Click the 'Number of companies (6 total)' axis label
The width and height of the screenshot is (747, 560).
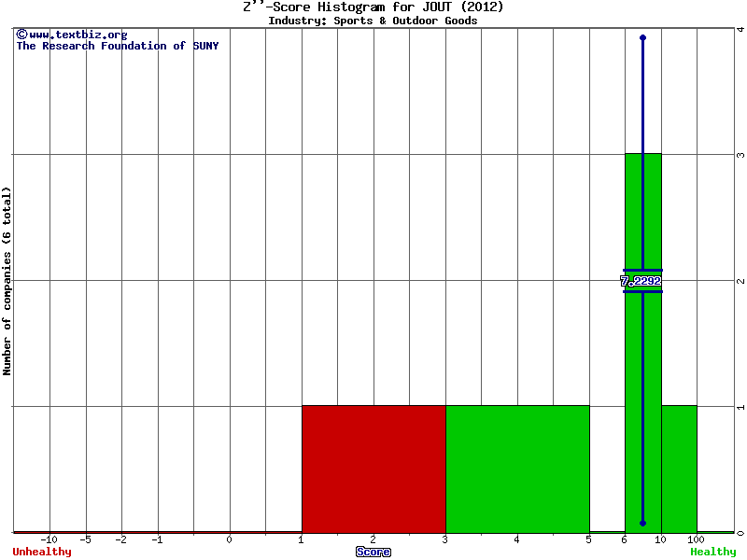(x=7, y=281)
